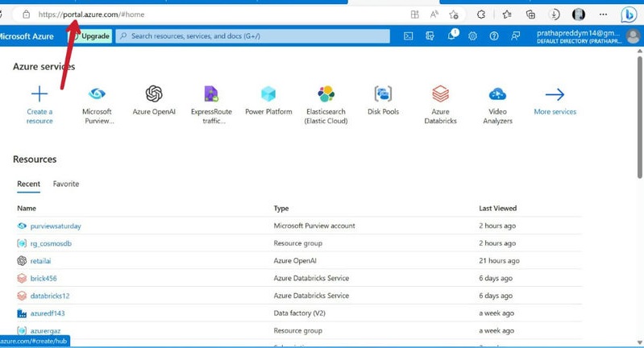This screenshot has width=644, height=348.
Task: Sort by the Last Viewed column header
Action: 498,208
